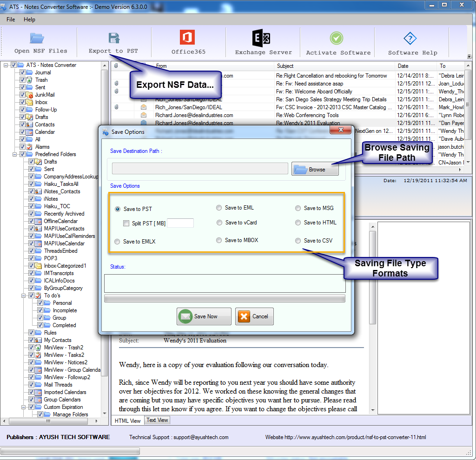This screenshot has width=476, height=460.
Task: Switch to the Text View tab
Action: point(157,420)
